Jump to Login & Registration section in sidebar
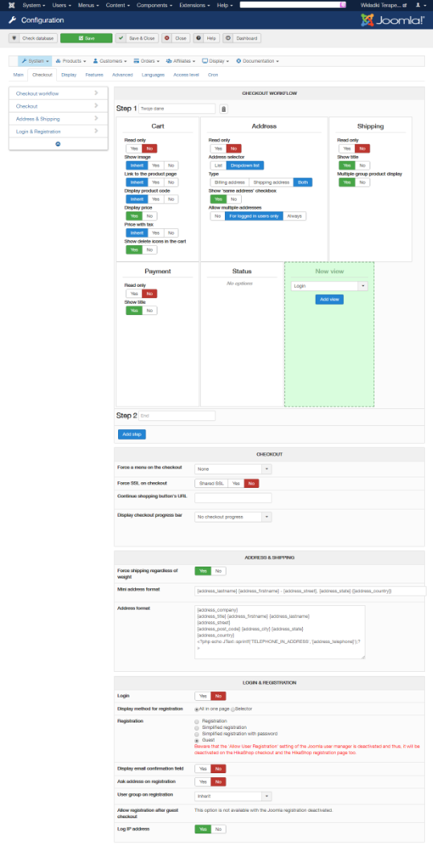Image resolution: width=433 pixels, height=868 pixels. click(58, 131)
